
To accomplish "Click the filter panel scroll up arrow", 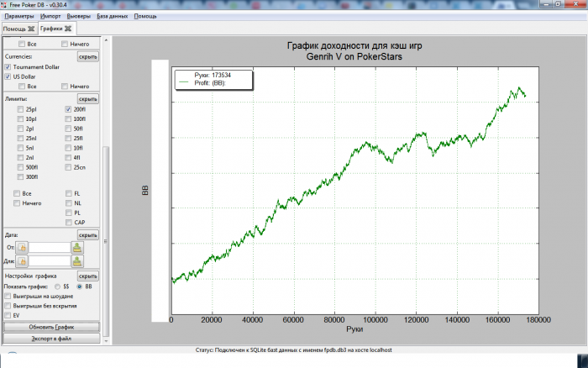I will pyautogui.click(x=106, y=39).
